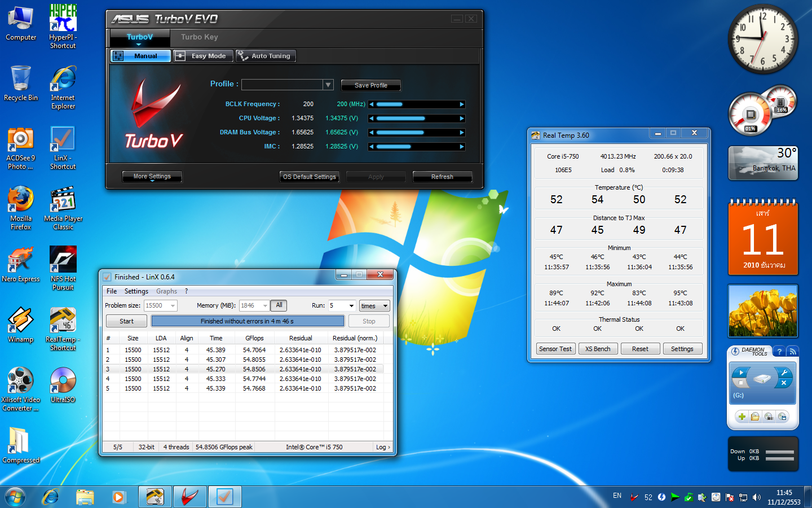
Task: Click the DAEMON Tools mount play icon
Action: [741, 373]
